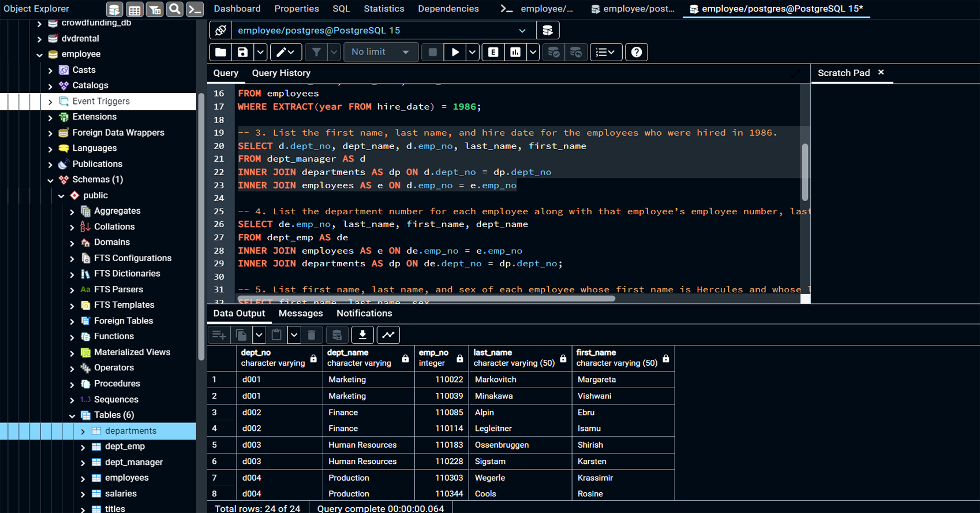Switch to the Messages tab
This screenshot has height=513, width=980.
click(300, 313)
